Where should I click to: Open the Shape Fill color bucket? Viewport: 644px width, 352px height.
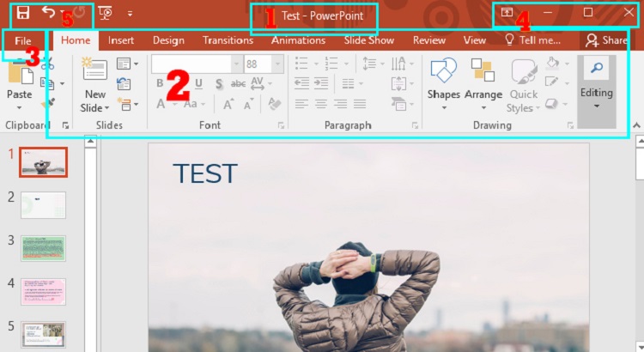coord(553,64)
